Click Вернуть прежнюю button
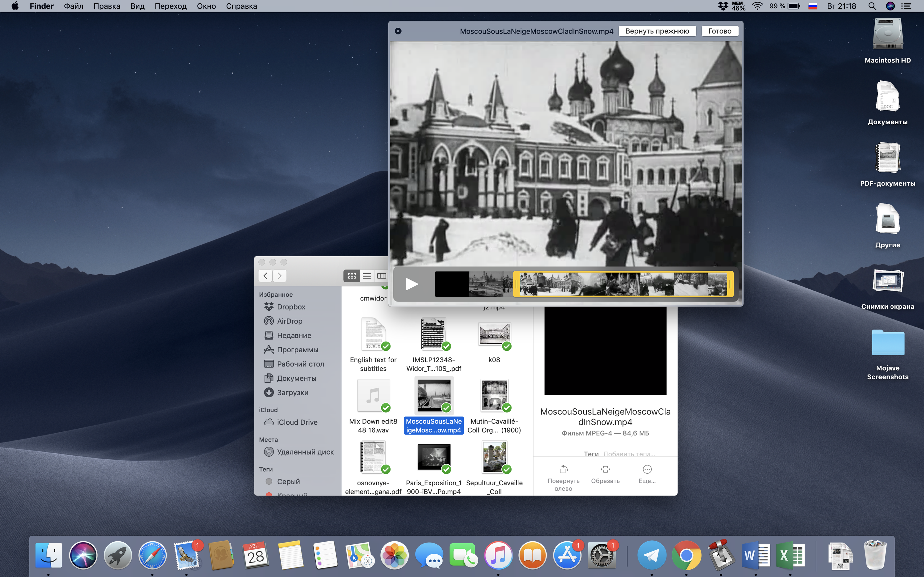Image resolution: width=924 pixels, height=577 pixels. pyautogui.click(x=657, y=31)
